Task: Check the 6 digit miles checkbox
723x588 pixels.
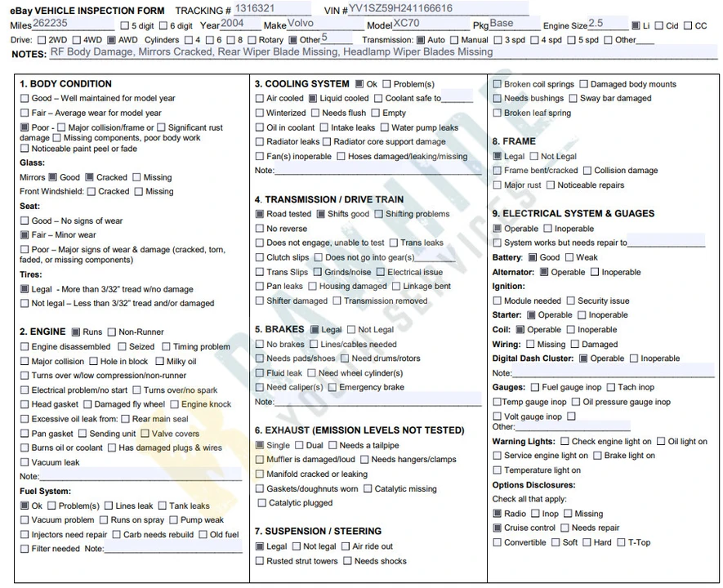Action: 163,26
